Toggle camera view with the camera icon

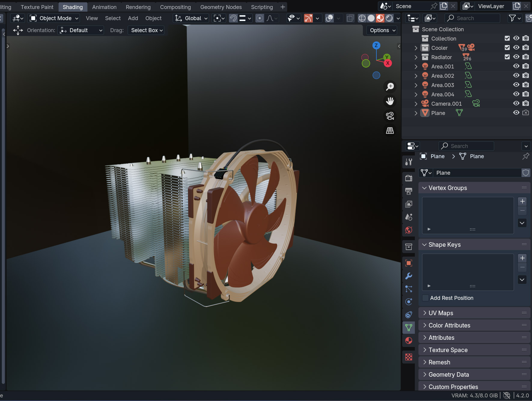(x=390, y=116)
